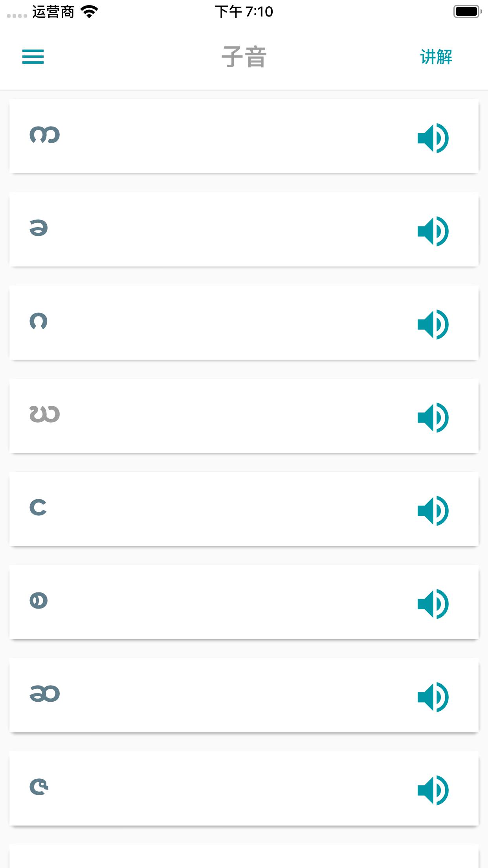The height and width of the screenshot is (868, 488).
Task: Play sound for consonant ဇ
Action: (x=433, y=790)
